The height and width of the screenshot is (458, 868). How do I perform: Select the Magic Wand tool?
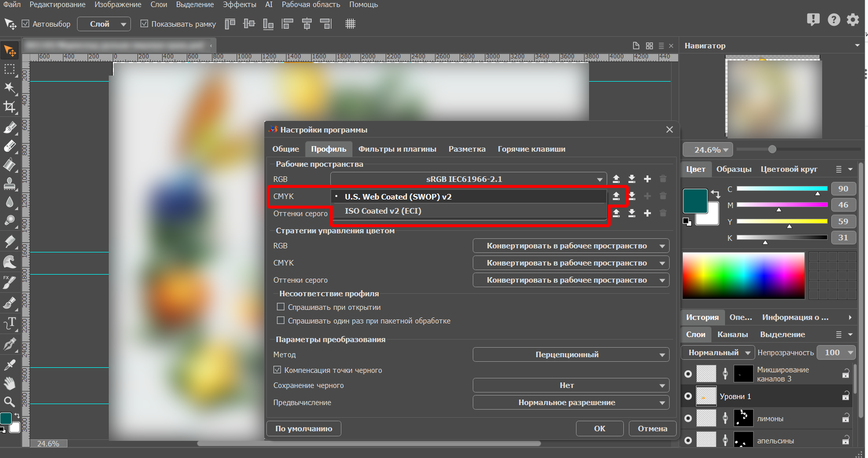pos(10,88)
